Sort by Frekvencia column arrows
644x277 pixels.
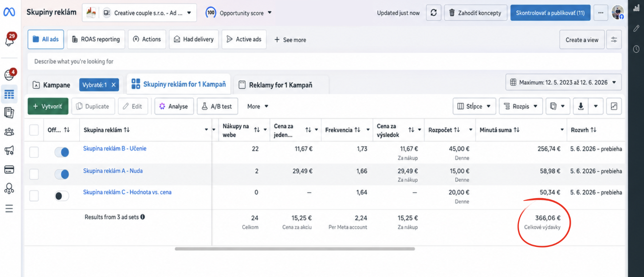358,130
